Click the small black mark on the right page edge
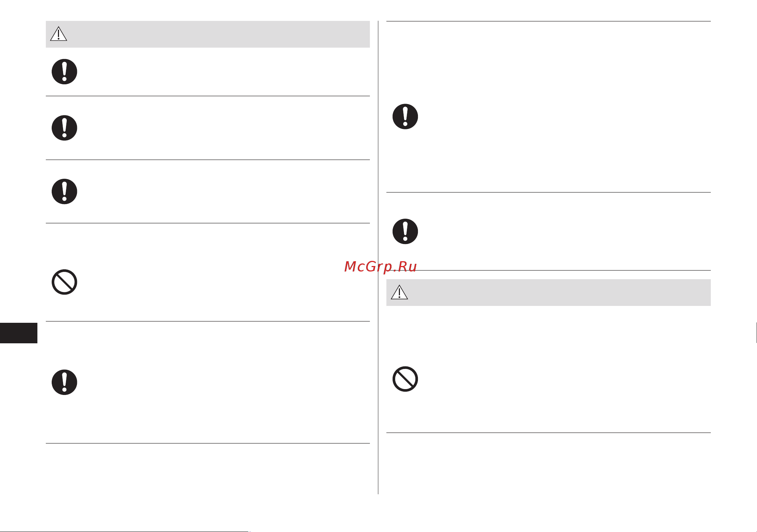 click(x=756, y=333)
